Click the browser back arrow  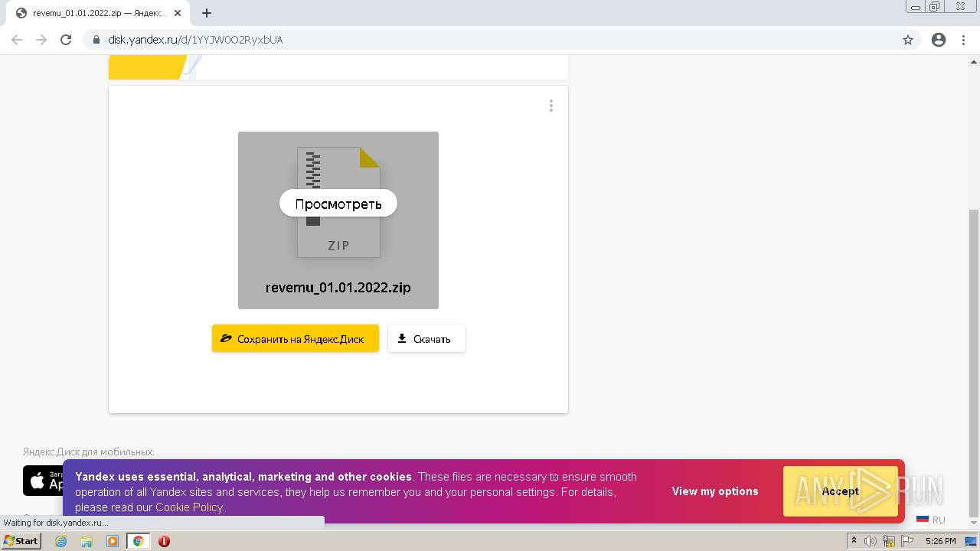pos(17,40)
